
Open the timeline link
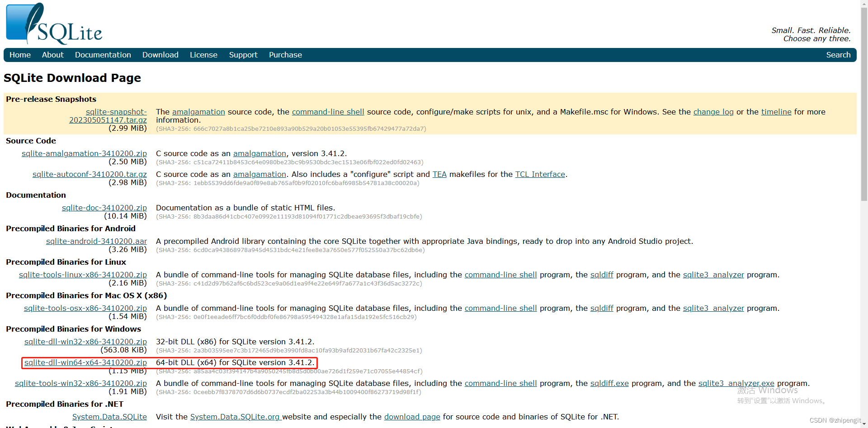tap(776, 112)
